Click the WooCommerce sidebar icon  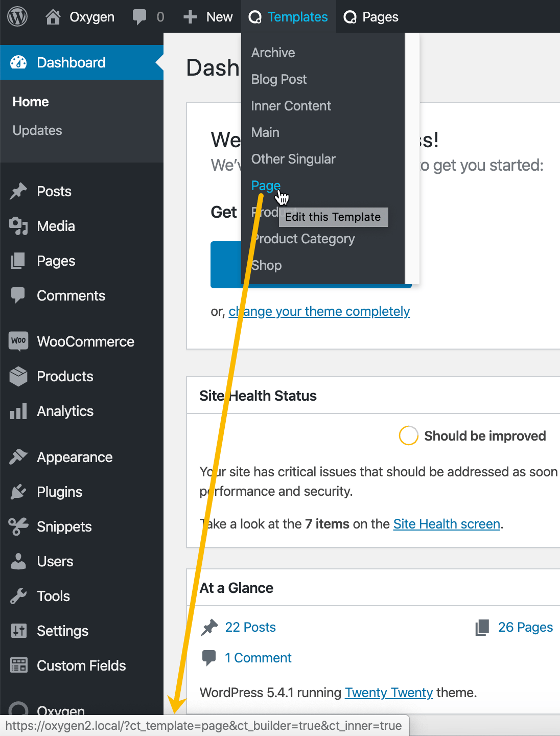pyautogui.click(x=18, y=341)
